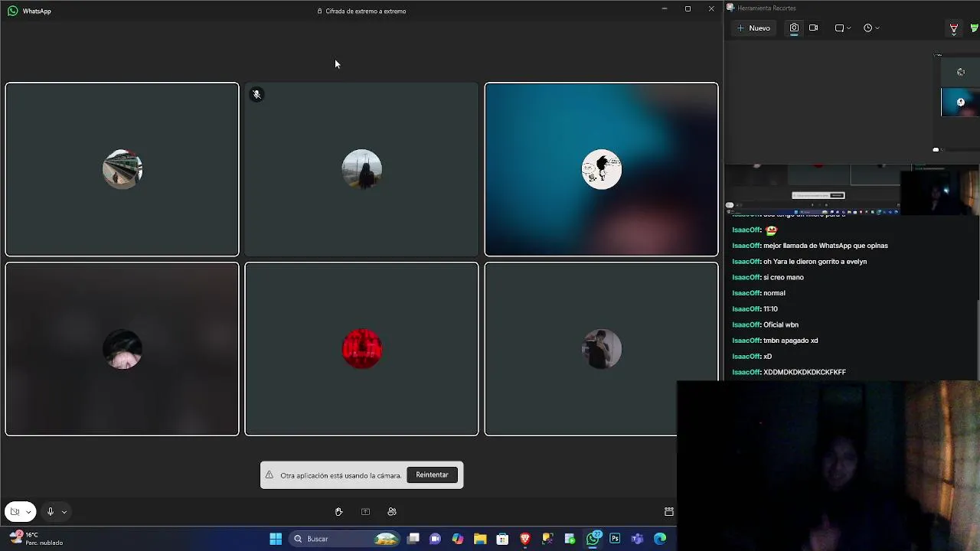The image size is (980, 551).
Task: Click chat message 'XDDMDKDKDKDCKFKFF'
Action: pos(805,372)
